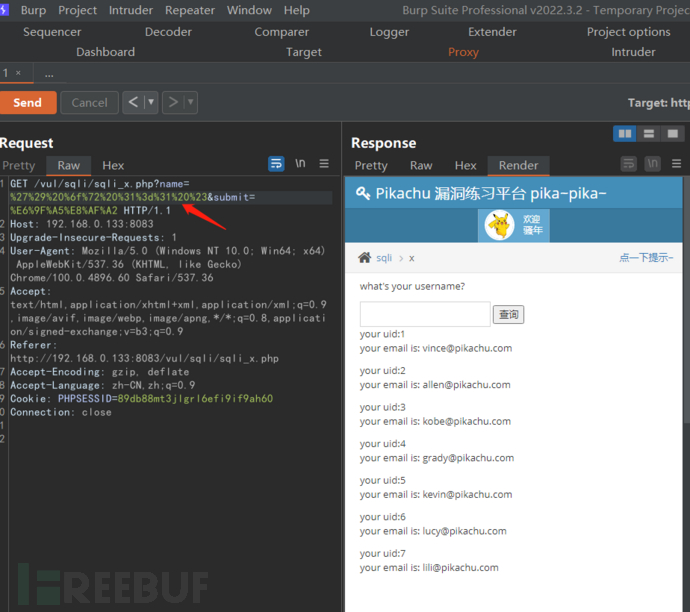This screenshot has width=690, height=612.
Task: Switch to combined tabbed layout view
Action: coord(673,134)
